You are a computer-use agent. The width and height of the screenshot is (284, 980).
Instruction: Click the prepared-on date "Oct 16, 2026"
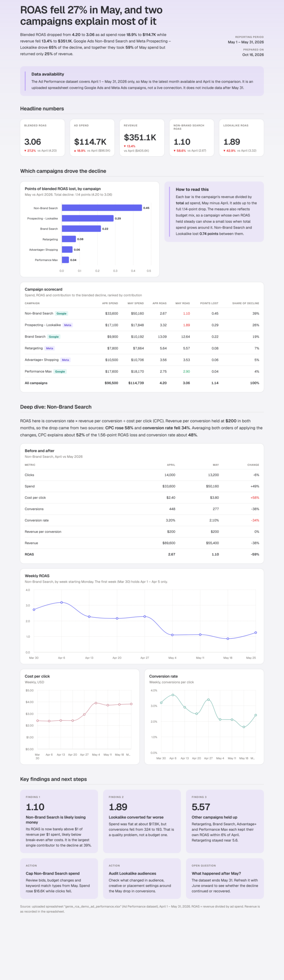coord(253,55)
